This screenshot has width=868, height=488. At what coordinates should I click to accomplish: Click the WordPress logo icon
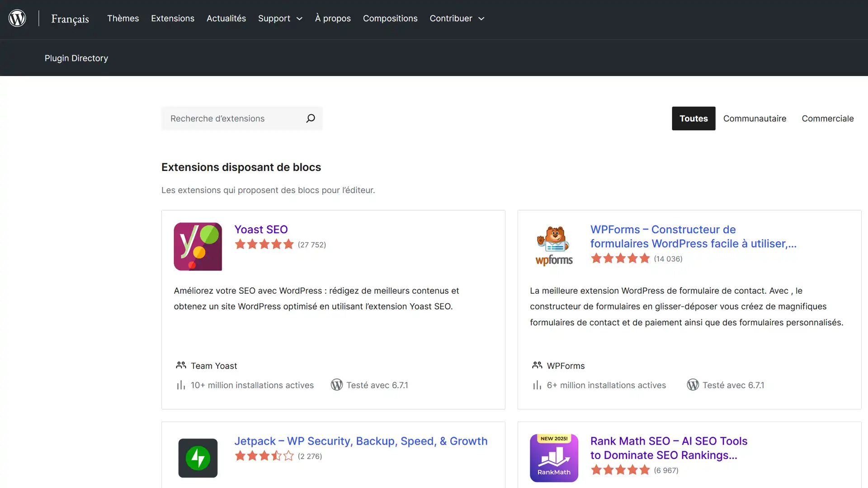point(17,18)
